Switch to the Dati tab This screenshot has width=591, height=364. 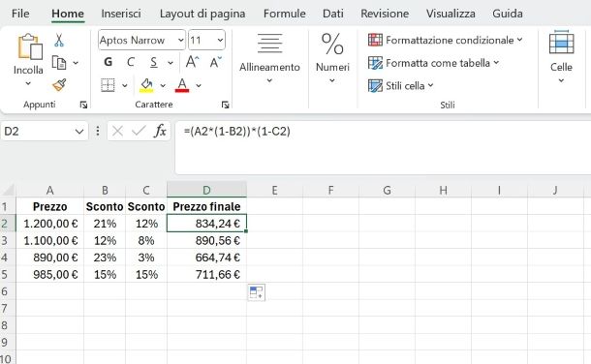click(x=333, y=14)
